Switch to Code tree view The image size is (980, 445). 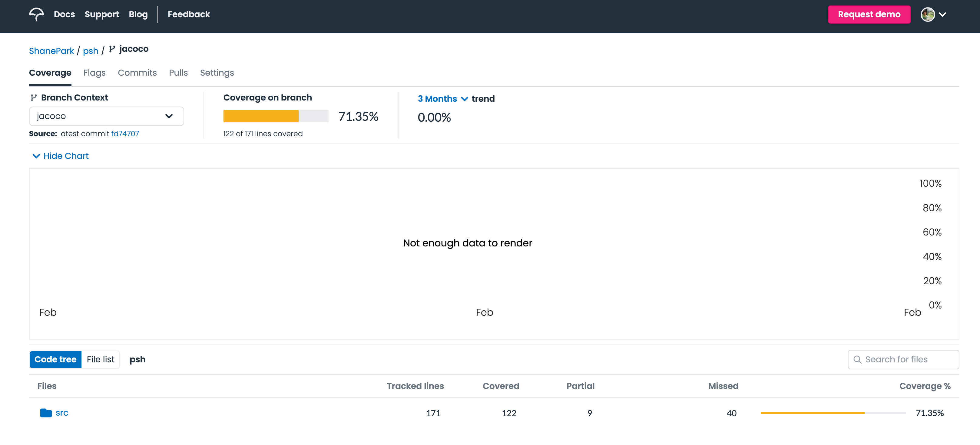pos(55,359)
